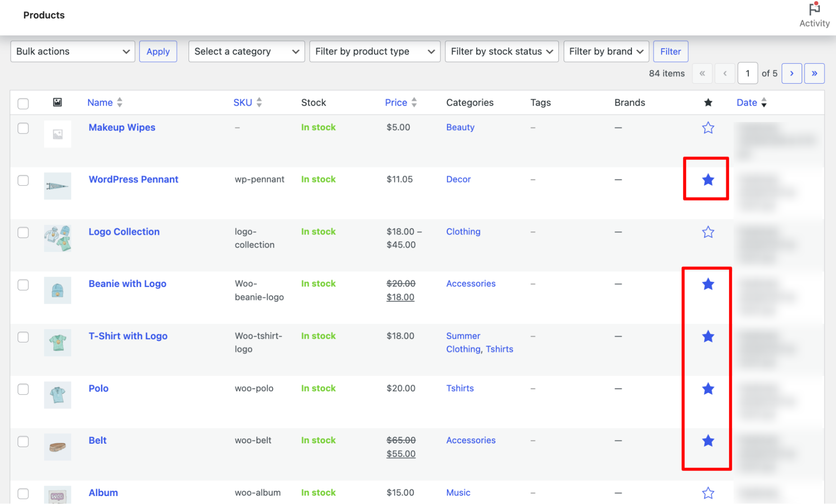Select the Polo row checkbox
The width and height of the screenshot is (836, 504).
point(23,389)
